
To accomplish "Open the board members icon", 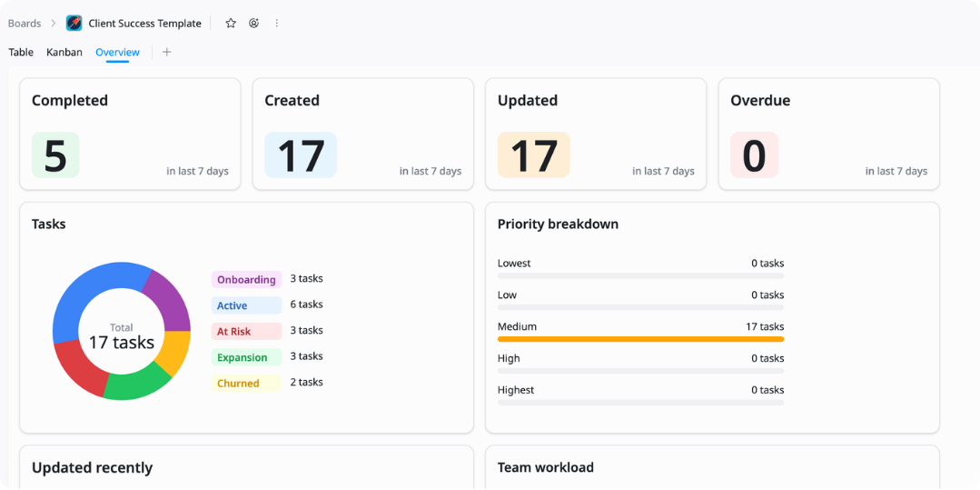I will point(253,23).
